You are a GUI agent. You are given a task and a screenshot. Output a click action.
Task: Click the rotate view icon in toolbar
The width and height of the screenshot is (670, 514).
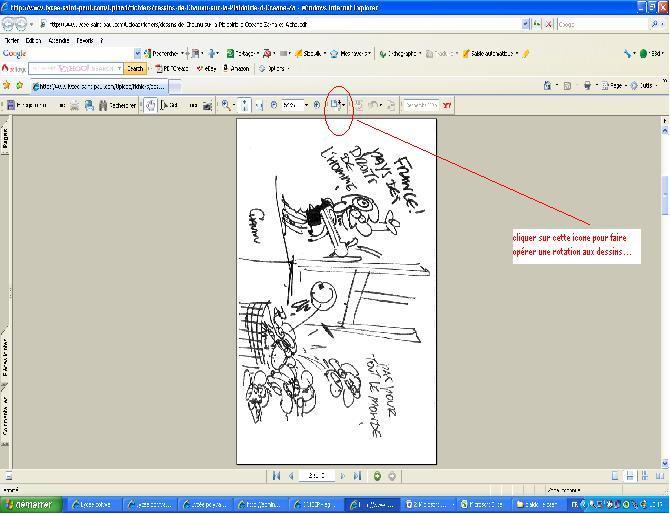337,105
